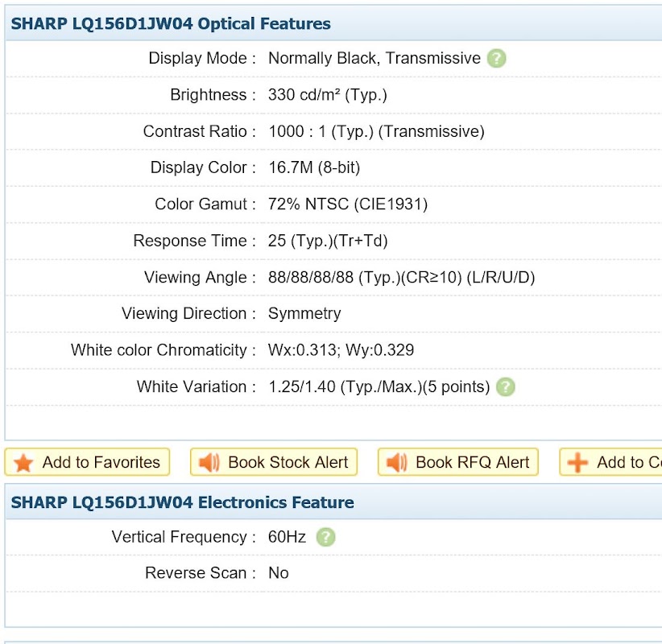
Task: Click the orange plus icon
Action: tap(577, 462)
